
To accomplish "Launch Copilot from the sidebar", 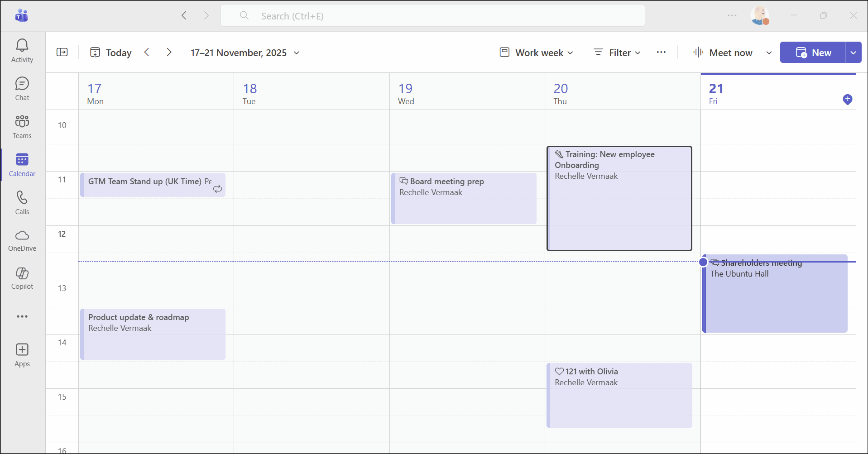I will pyautogui.click(x=22, y=278).
